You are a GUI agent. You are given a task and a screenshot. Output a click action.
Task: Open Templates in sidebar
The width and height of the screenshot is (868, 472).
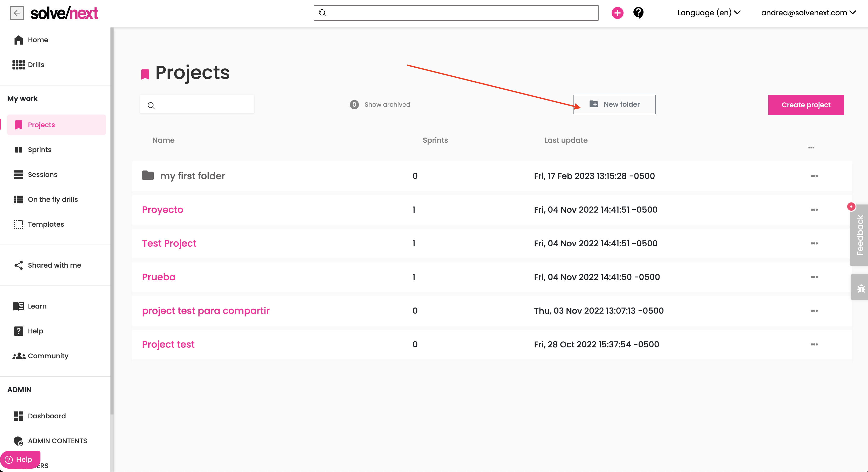coord(45,224)
